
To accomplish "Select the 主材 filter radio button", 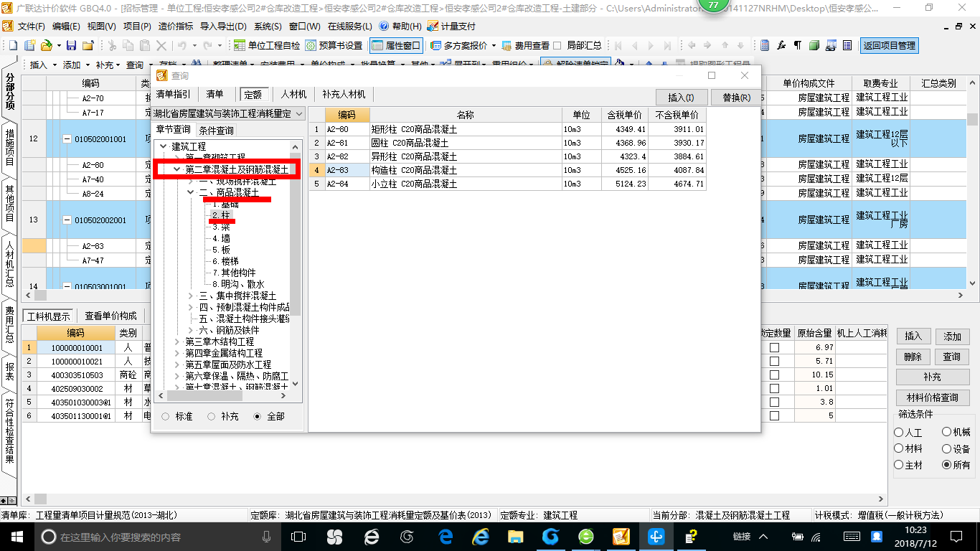I will tap(899, 465).
